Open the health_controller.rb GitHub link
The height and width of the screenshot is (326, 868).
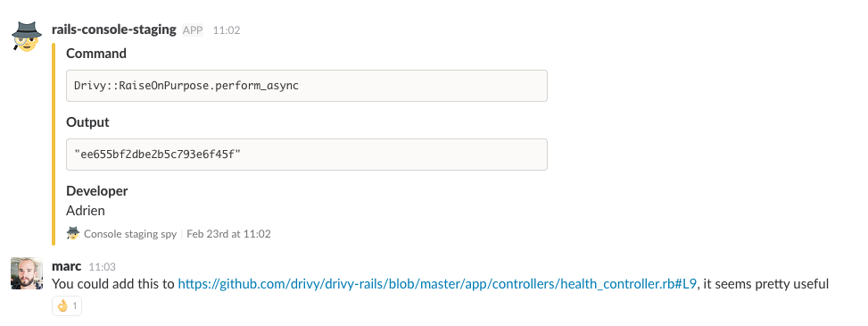pyautogui.click(x=437, y=284)
